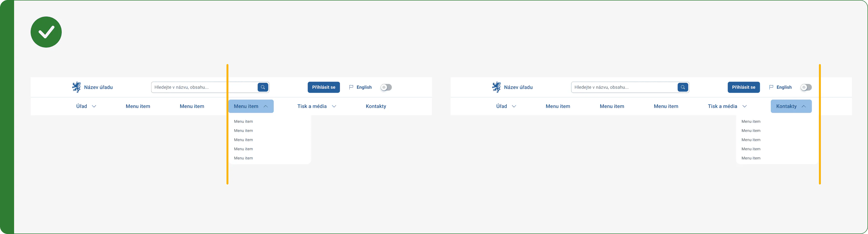The width and height of the screenshot is (868, 234).
Task: Open Kontakty link in left navigation
Action: [376, 106]
